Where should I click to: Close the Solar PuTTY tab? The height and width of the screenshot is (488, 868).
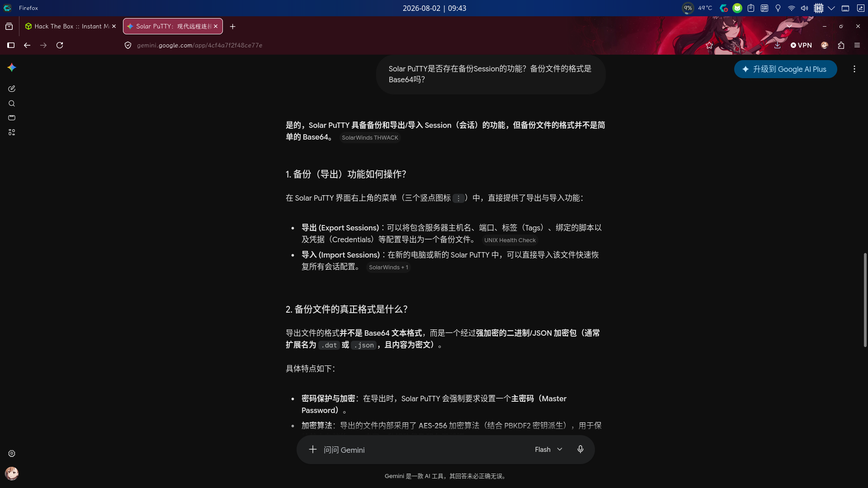coord(216,26)
